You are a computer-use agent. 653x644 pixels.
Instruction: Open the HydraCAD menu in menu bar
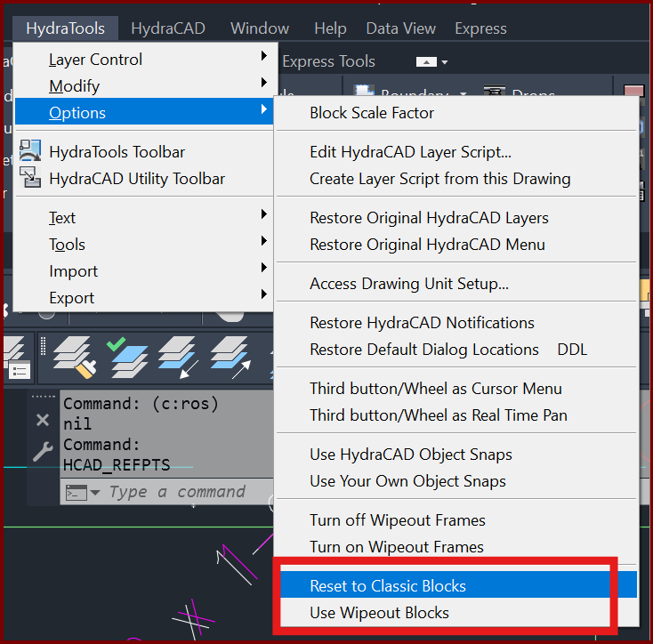pos(167,28)
